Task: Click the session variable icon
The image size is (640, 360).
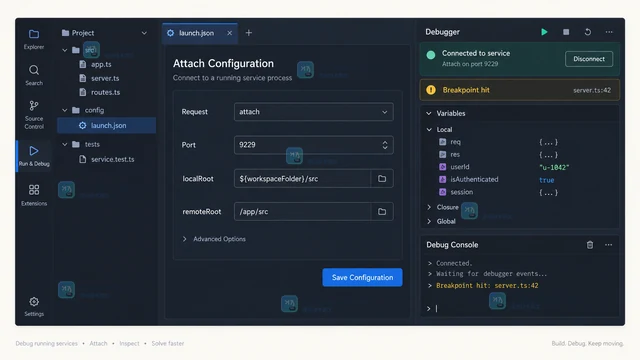Action: [442, 192]
